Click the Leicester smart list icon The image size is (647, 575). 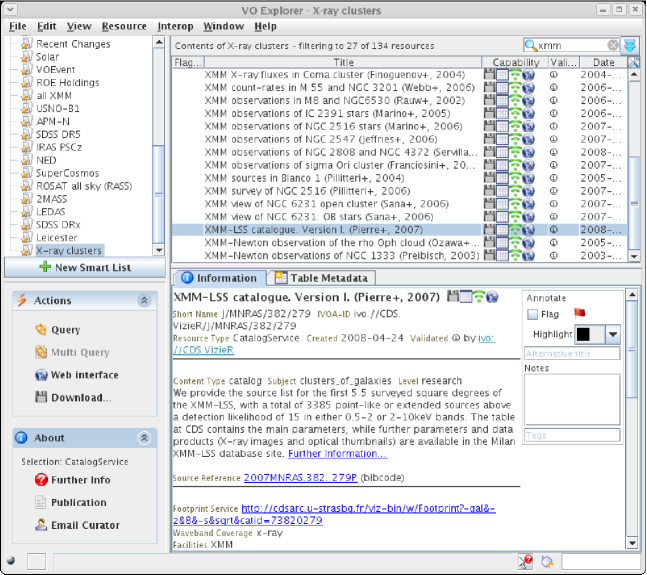point(27,238)
